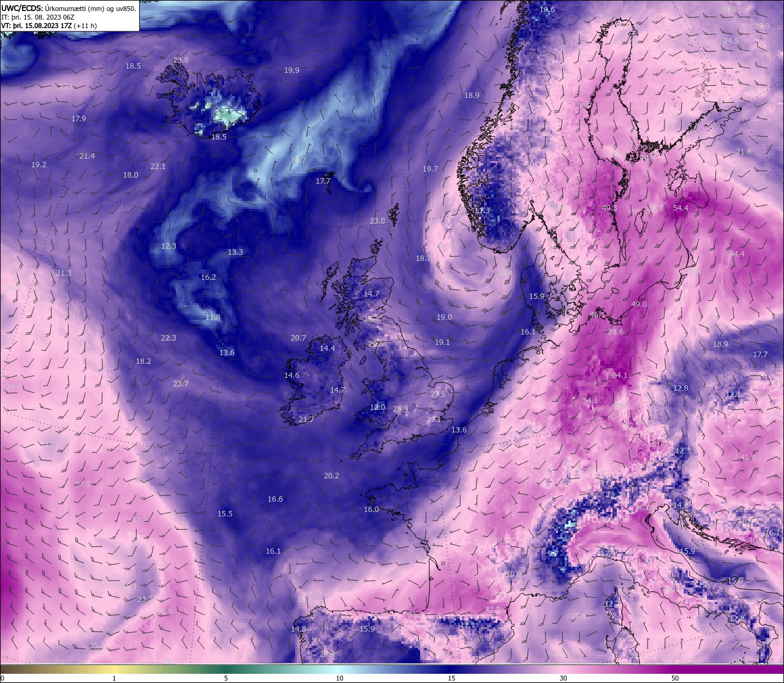Select the colorbar tick label 10
This screenshot has height=683, width=784.
tap(339, 678)
